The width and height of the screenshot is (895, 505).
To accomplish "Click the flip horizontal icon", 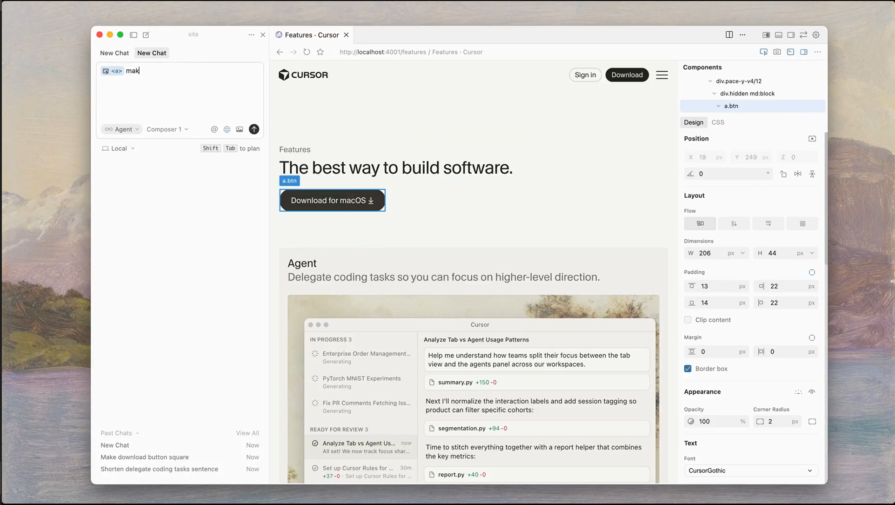I will (797, 174).
